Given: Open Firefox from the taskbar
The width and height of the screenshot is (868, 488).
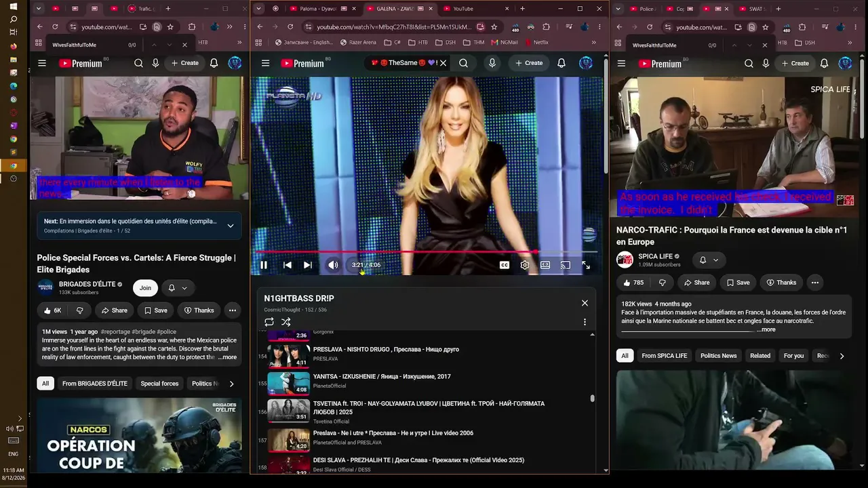Looking at the screenshot, I should click(x=13, y=46).
